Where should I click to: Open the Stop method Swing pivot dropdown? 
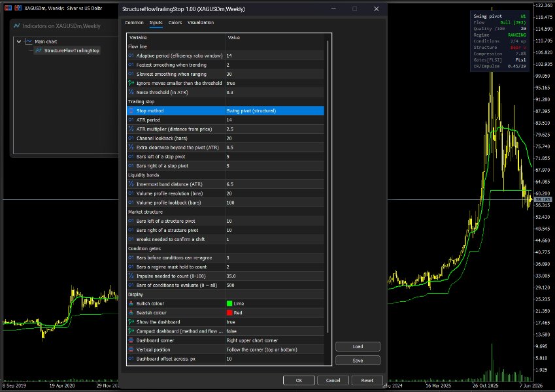click(275, 110)
